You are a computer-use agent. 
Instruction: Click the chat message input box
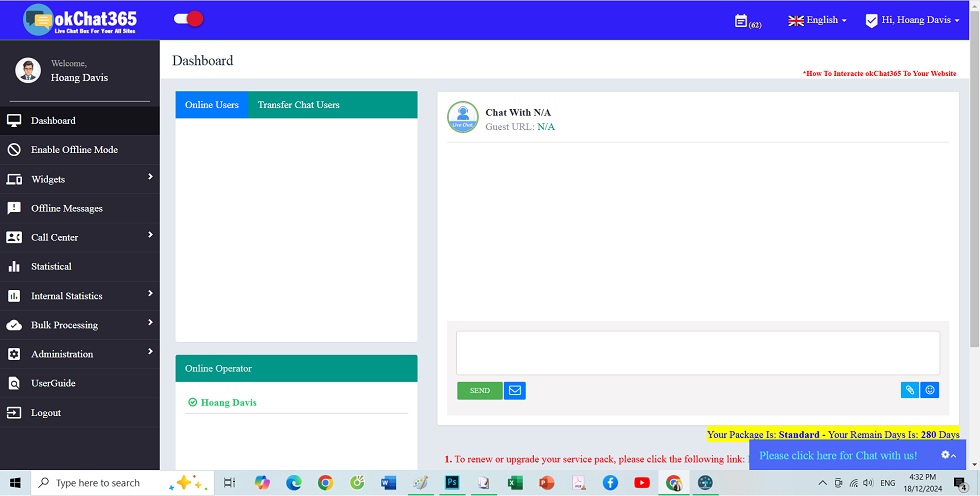point(697,353)
